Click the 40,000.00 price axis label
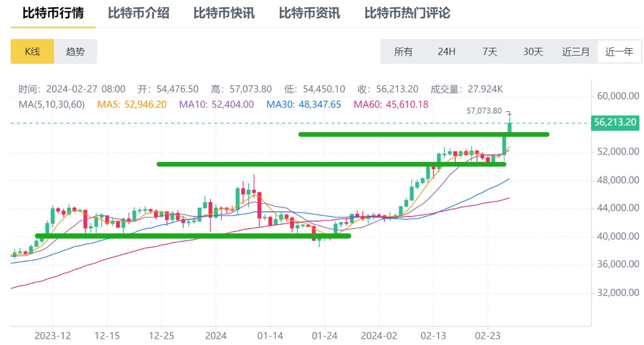This screenshot has height=345, width=644. coord(618,237)
